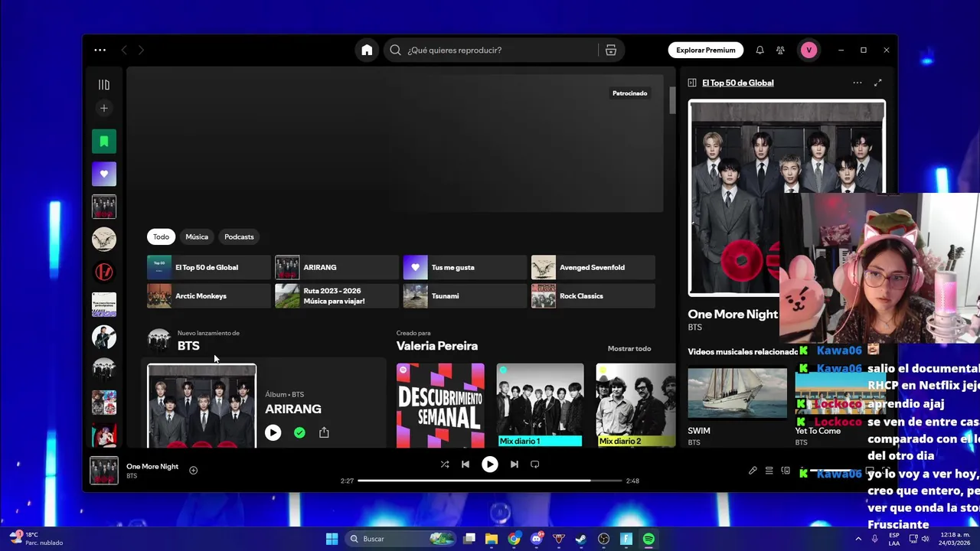Open ARIRANG shortcut tile
The width and height of the screenshot is (980, 551).
tap(337, 267)
